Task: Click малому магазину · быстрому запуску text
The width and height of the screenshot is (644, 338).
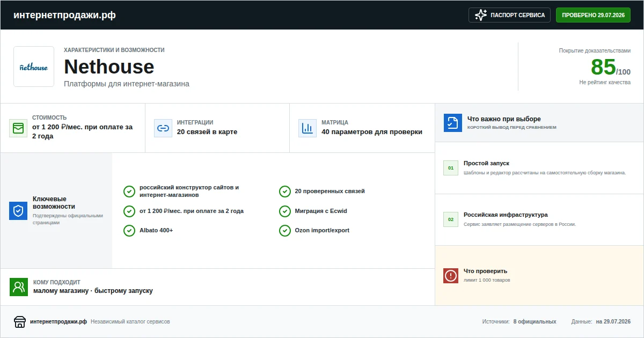Action: (93, 291)
